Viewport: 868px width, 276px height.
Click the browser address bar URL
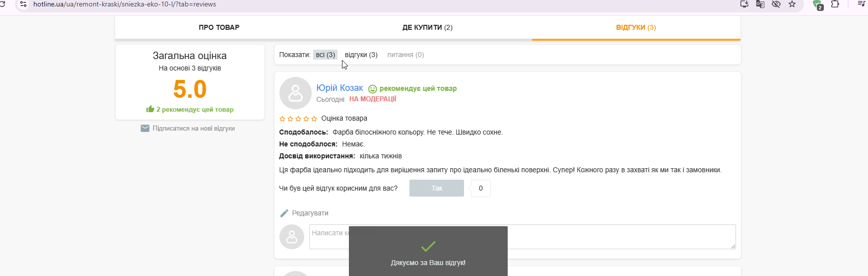(x=125, y=4)
